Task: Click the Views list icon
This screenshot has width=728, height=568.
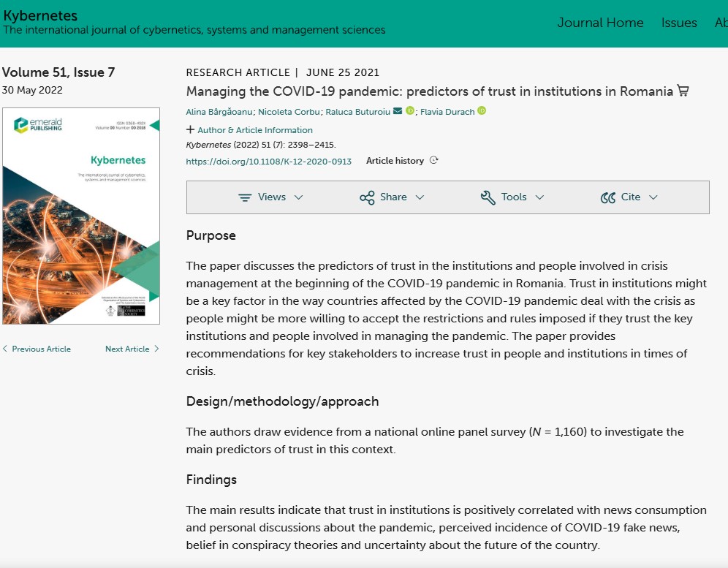Action: pos(245,197)
